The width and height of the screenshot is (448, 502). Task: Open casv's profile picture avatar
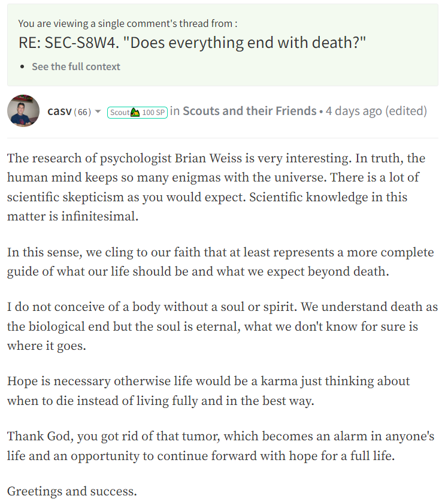(23, 111)
